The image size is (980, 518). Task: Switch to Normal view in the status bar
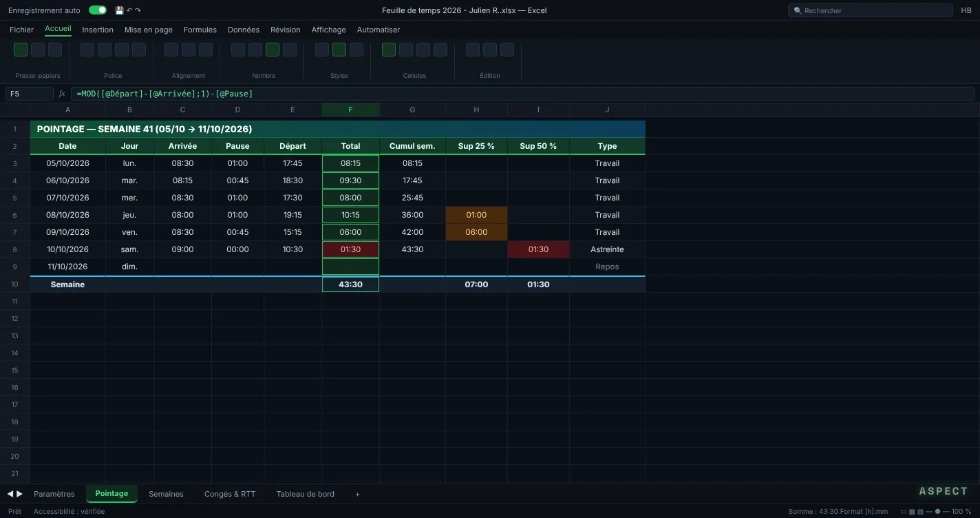(x=904, y=512)
